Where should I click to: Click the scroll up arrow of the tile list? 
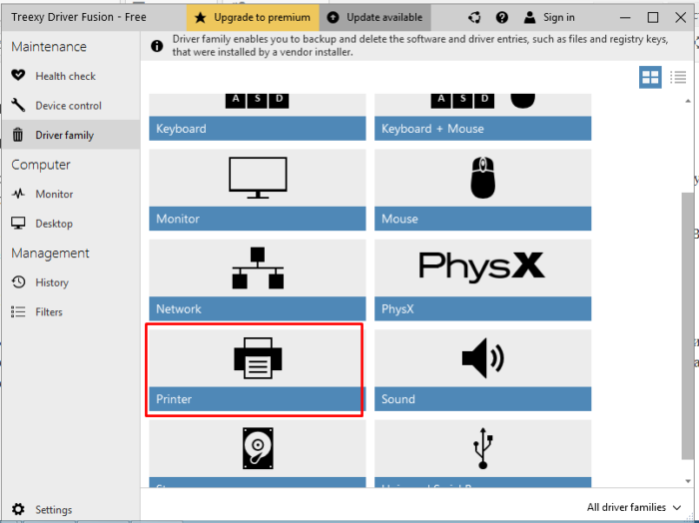pyautogui.click(x=688, y=101)
